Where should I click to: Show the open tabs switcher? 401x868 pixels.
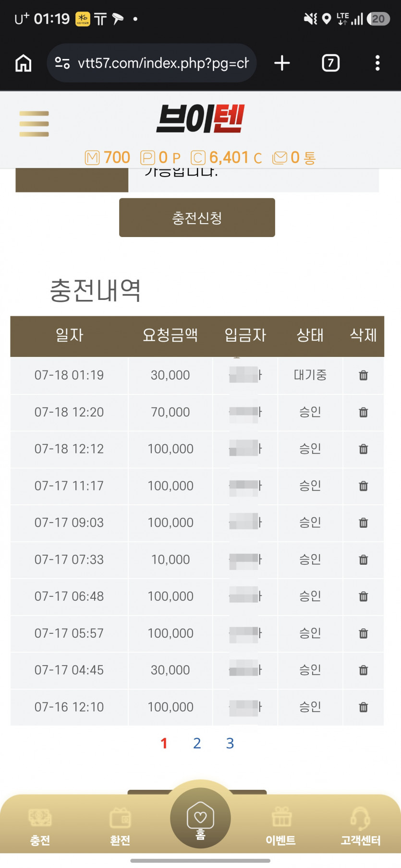click(x=330, y=63)
